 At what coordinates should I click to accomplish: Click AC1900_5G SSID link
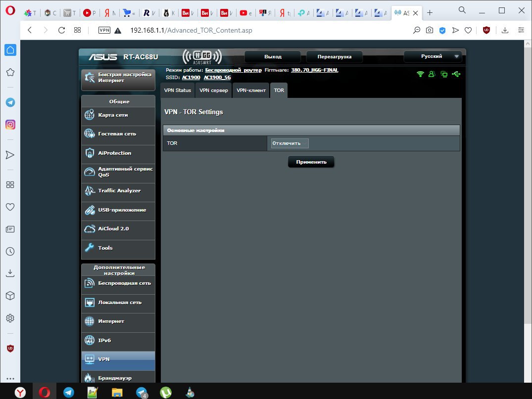pyautogui.click(x=217, y=77)
